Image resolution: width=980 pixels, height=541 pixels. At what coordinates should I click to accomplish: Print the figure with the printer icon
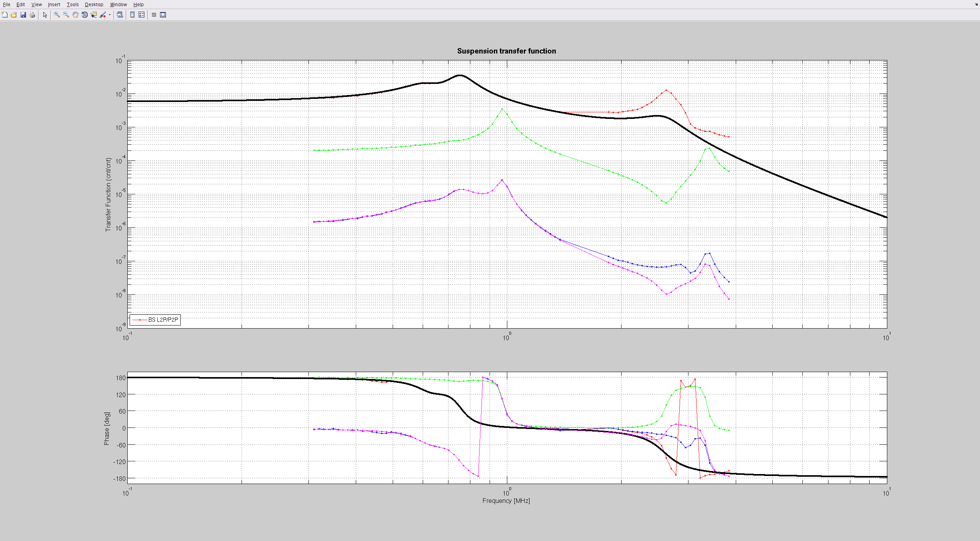(32, 15)
